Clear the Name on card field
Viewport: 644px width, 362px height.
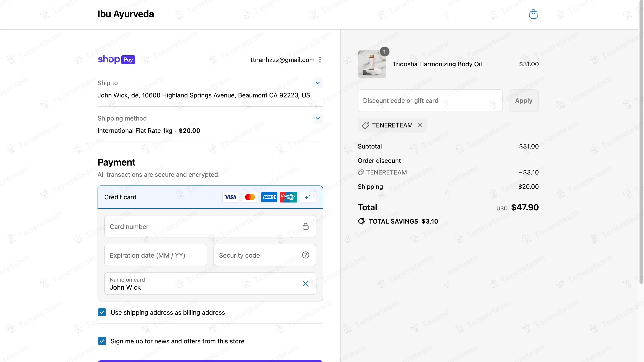[305, 283]
